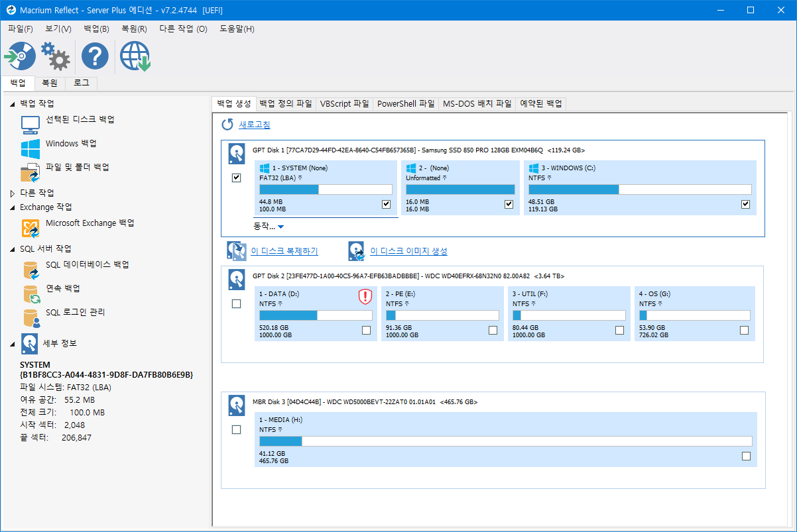The height and width of the screenshot is (532, 797).
Task: Check the DATA (D:) partition checkbox
Action: [x=367, y=330]
